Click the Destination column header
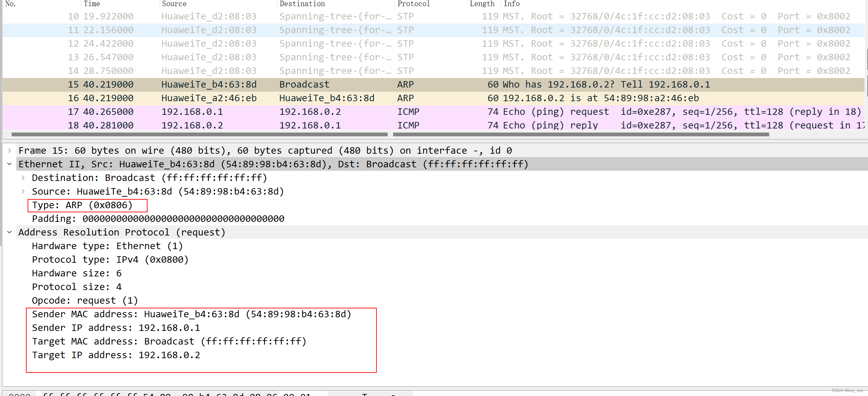This screenshot has width=868, height=396. pyautogui.click(x=302, y=4)
